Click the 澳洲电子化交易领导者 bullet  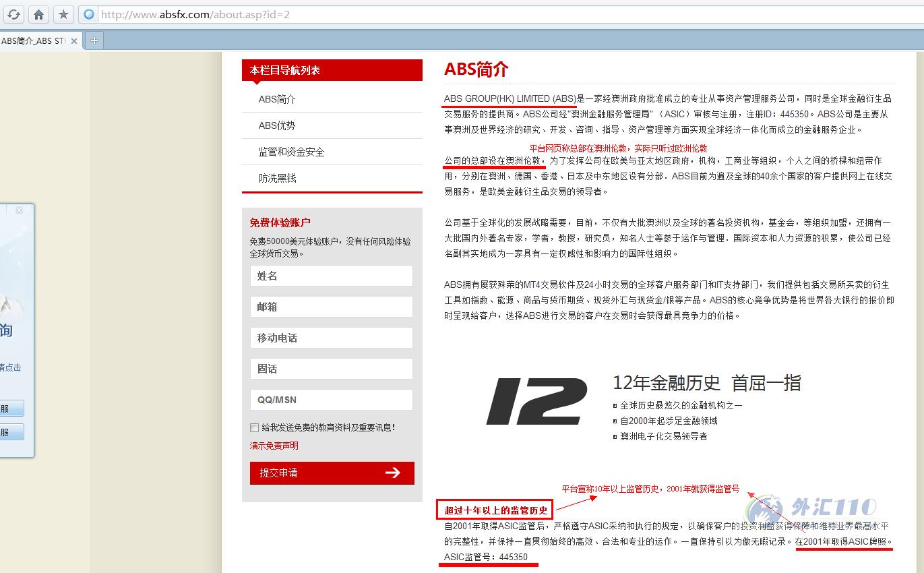[x=664, y=436]
